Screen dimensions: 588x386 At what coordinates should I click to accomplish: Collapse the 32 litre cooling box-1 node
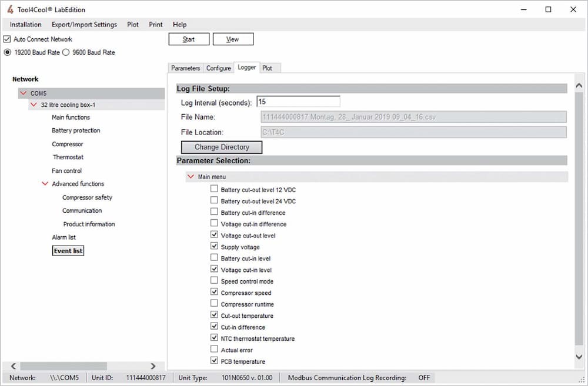coord(34,105)
